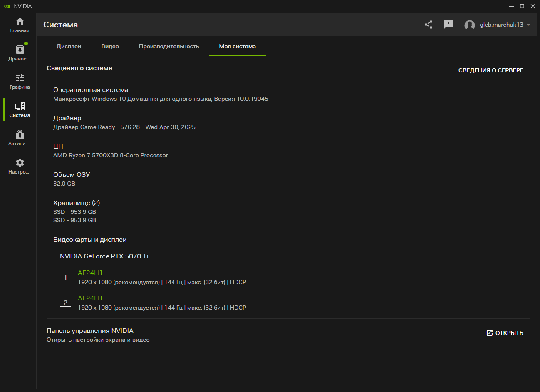Open the Драйверы download icon in sidebar

pos(20,50)
